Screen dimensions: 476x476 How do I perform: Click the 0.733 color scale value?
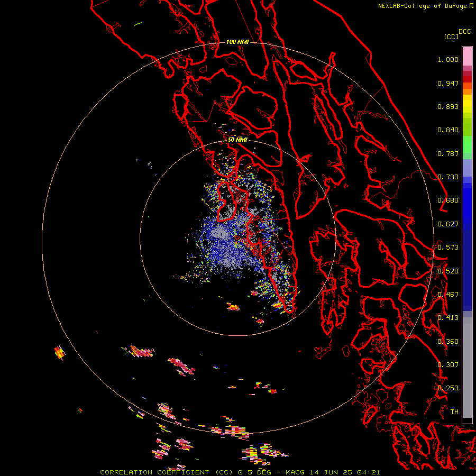coord(448,177)
